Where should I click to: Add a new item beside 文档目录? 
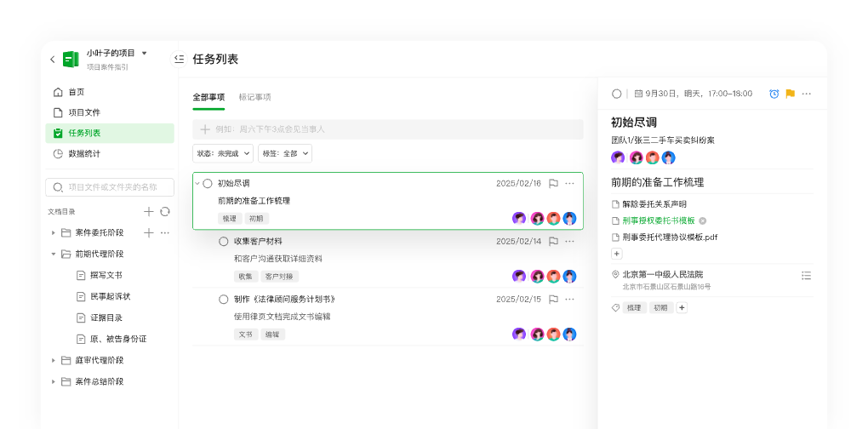tap(148, 211)
